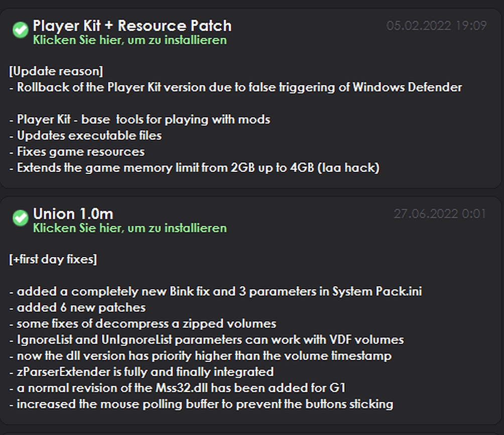Click the install link under Player Kit + Resource Patch
Viewport: 504px width, 435px height.
[x=130, y=40]
